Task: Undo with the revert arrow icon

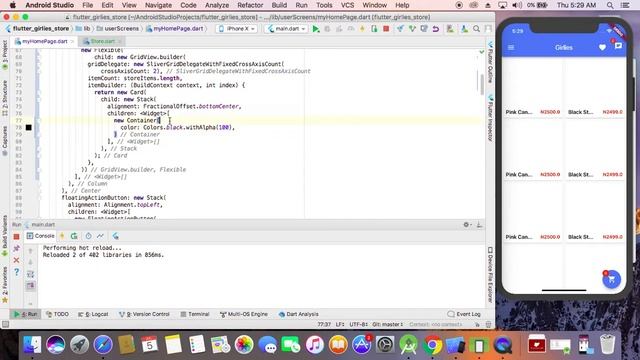Action: [436, 29]
